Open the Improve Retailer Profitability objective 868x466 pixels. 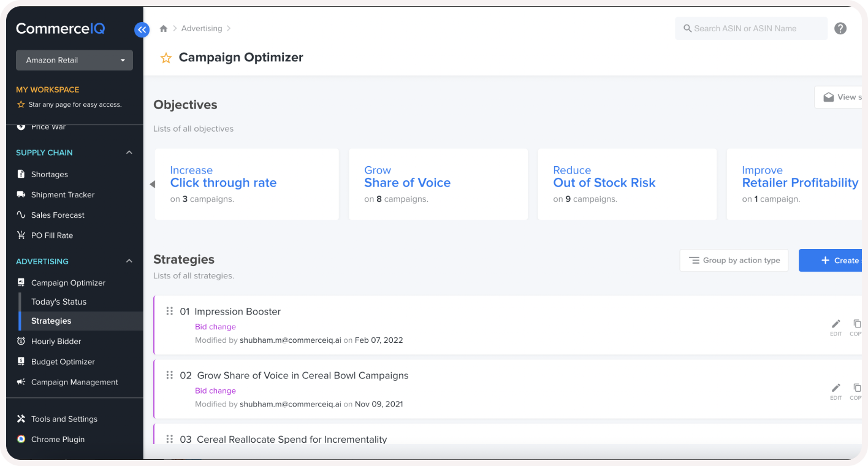[794, 184]
